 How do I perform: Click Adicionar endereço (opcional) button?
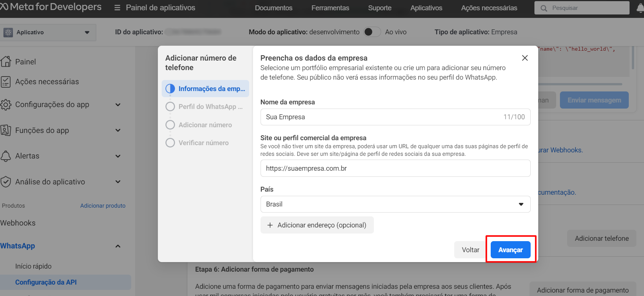point(317,225)
